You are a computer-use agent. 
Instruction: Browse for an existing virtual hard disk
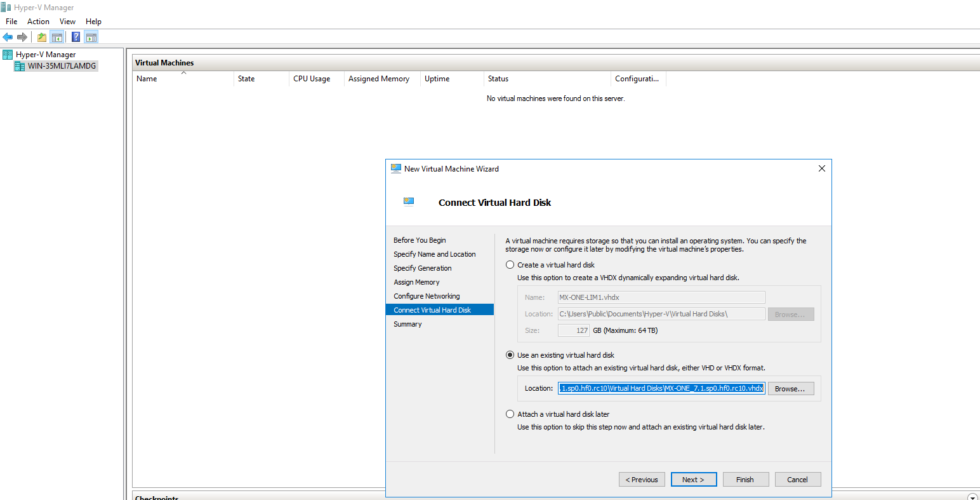tap(790, 389)
